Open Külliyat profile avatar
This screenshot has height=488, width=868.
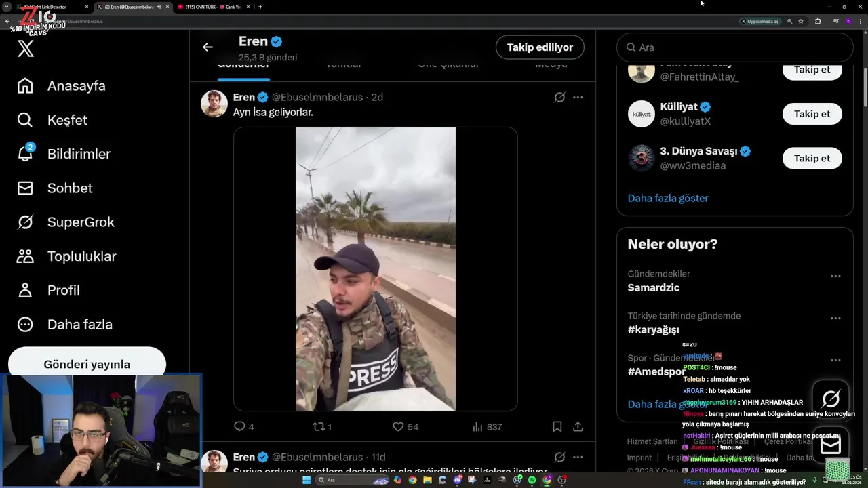(641, 114)
